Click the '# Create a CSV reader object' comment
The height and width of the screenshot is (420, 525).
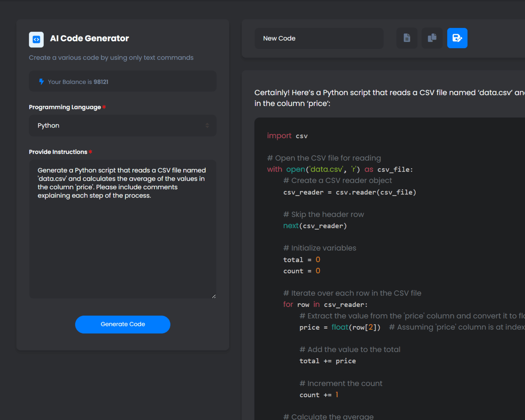click(x=338, y=181)
